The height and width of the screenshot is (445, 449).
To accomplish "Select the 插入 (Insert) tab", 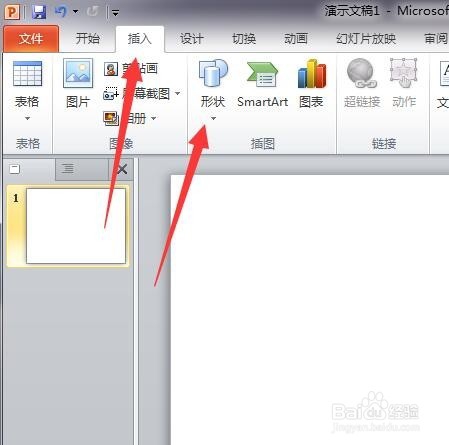I will click(x=140, y=39).
